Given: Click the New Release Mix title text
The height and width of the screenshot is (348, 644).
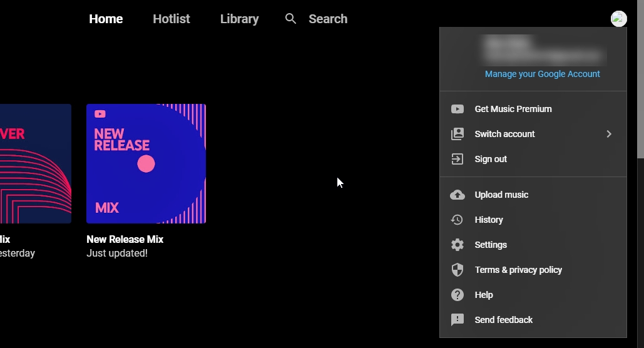Looking at the screenshot, I should coord(125,239).
